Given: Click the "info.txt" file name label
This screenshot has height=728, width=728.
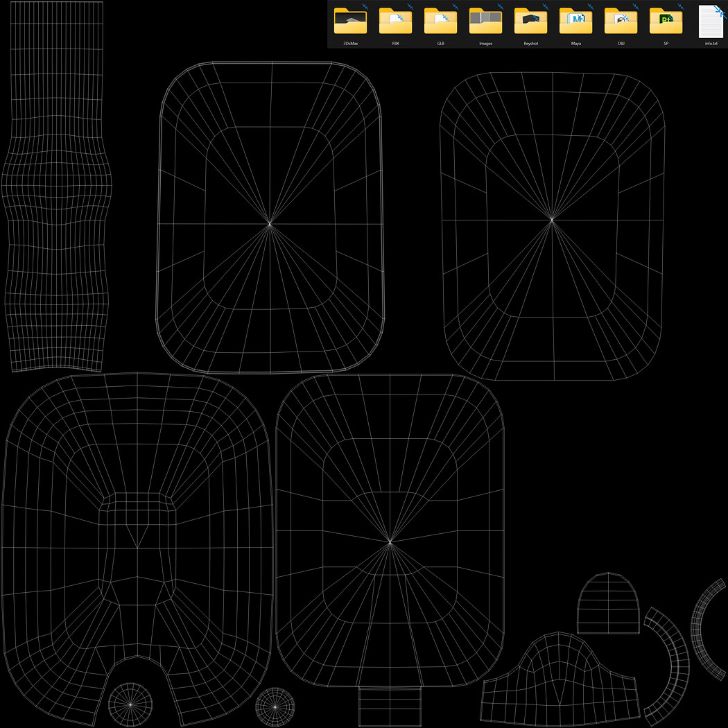Looking at the screenshot, I should 711,44.
